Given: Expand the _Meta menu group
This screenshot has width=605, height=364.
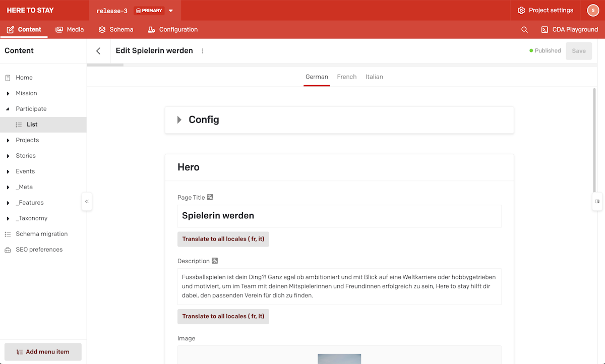Looking at the screenshot, I should [x=8, y=187].
